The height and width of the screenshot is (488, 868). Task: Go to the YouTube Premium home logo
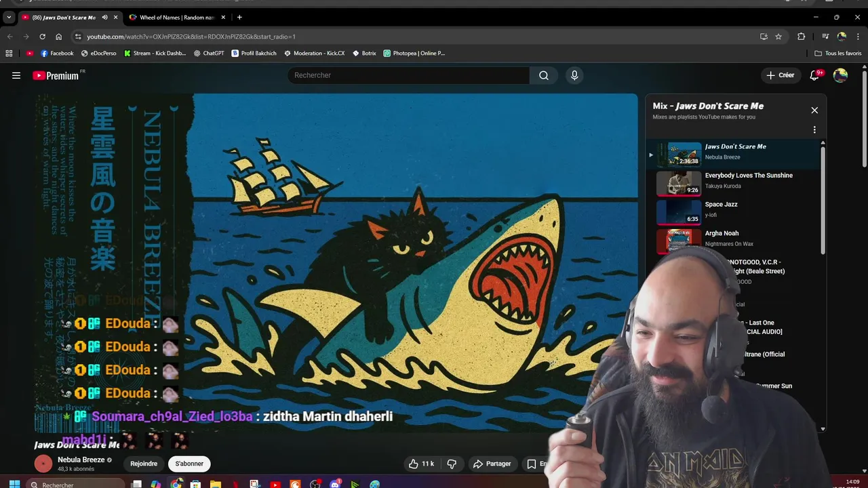pyautogui.click(x=57, y=75)
